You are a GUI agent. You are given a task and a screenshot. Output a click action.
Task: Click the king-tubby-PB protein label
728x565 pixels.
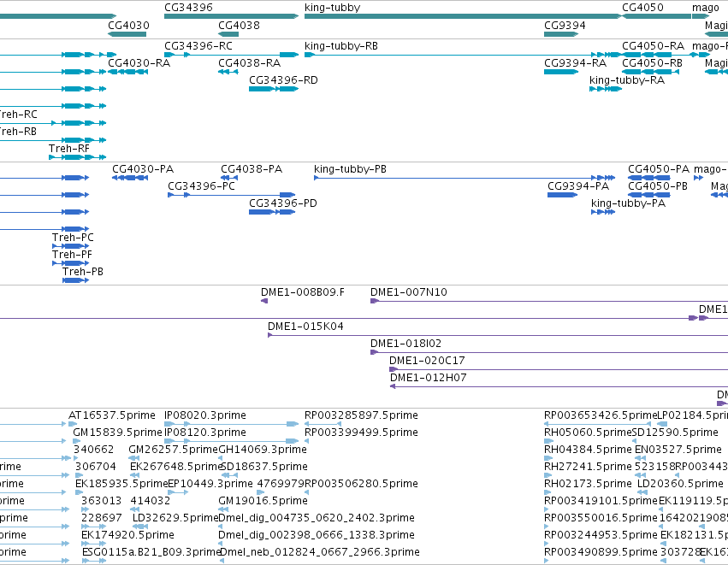click(351, 170)
